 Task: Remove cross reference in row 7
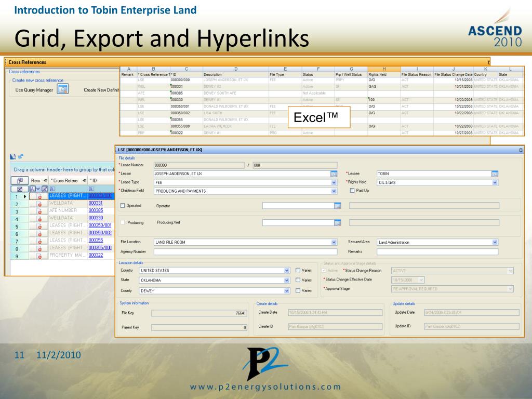point(39,242)
